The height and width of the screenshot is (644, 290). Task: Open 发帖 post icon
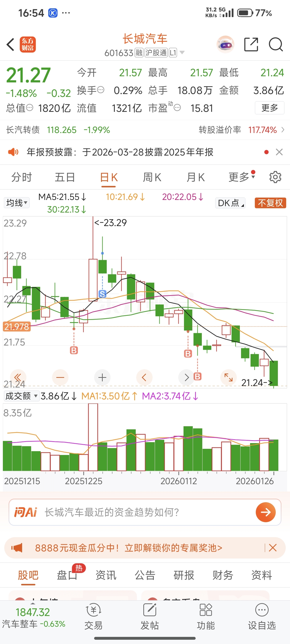150,617
